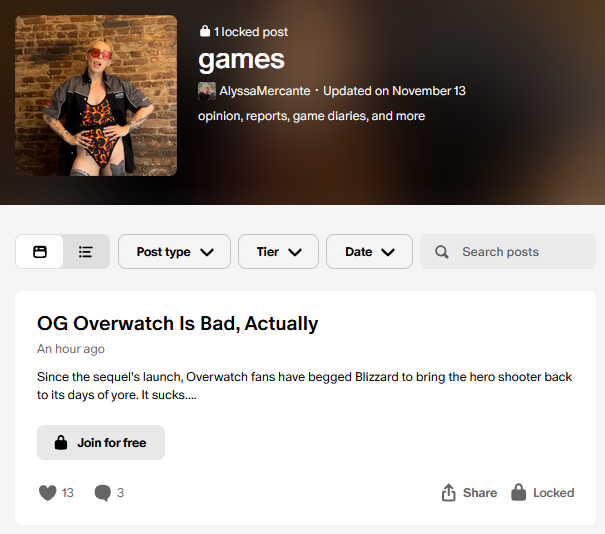Open the Post type dropdown
This screenshot has height=534, width=605.
pyautogui.click(x=174, y=252)
